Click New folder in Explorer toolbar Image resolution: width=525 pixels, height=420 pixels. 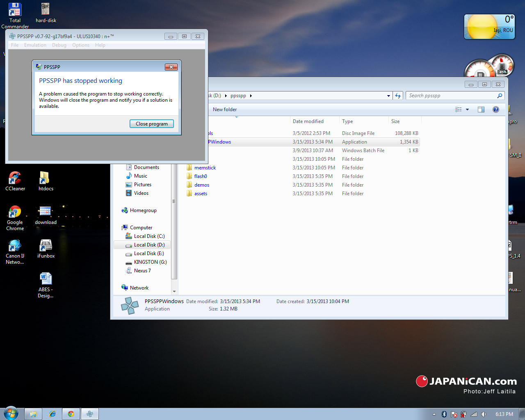pyautogui.click(x=225, y=110)
